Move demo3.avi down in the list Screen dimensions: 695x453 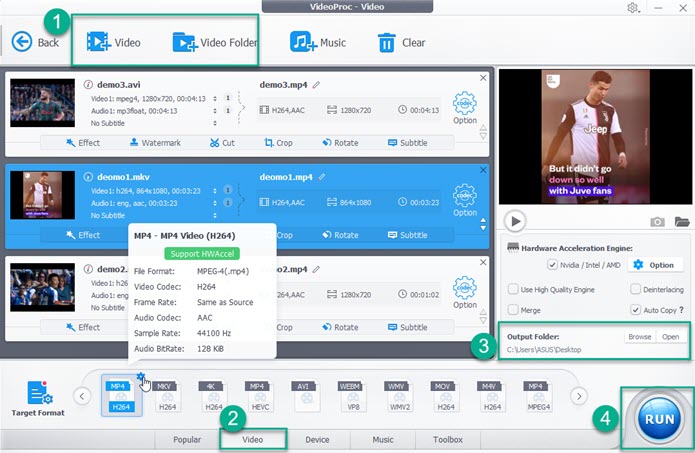(483, 137)
